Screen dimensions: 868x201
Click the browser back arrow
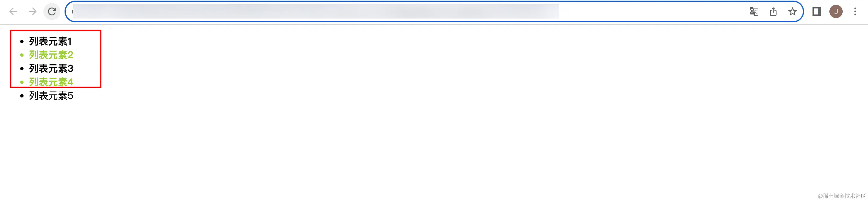(13, 12)
